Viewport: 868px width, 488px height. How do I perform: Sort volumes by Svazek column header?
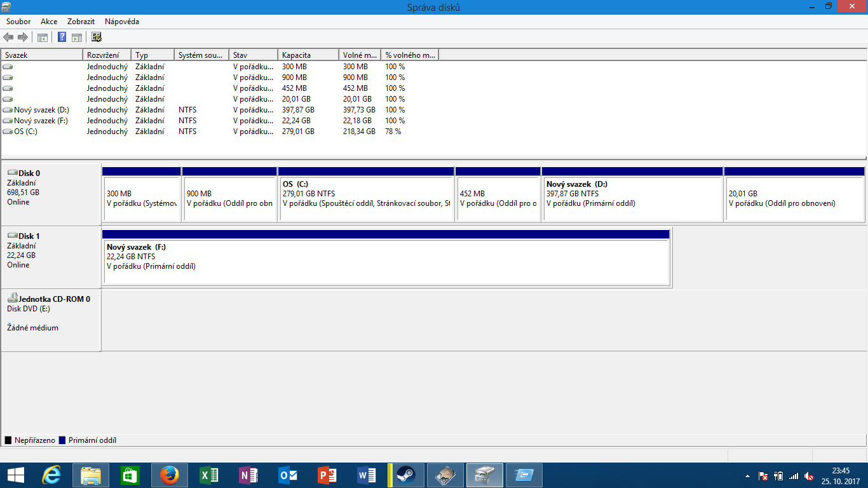coord(42,55)
